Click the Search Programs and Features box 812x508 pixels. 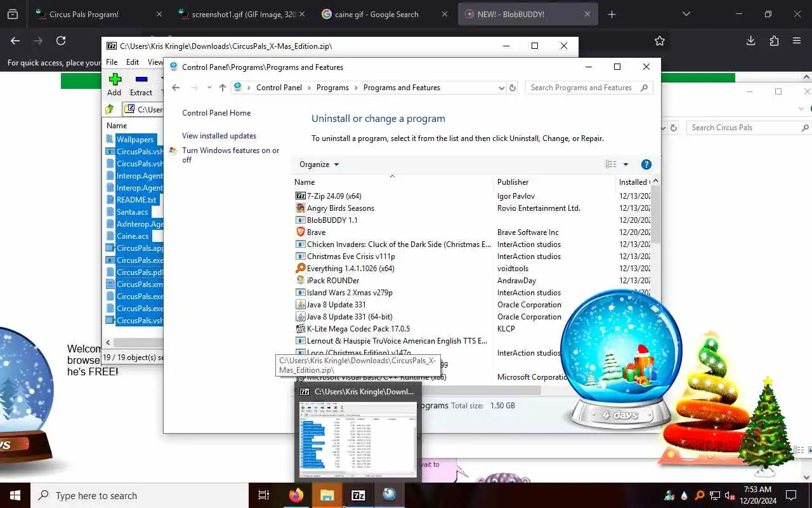pos(589,88)
